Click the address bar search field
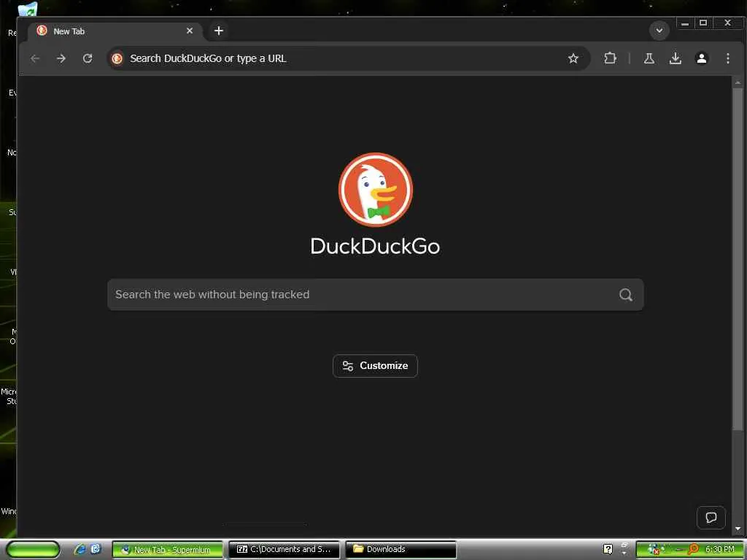This screenshot has width=747, height=560. pyautogui.click(x=349, y=58)
